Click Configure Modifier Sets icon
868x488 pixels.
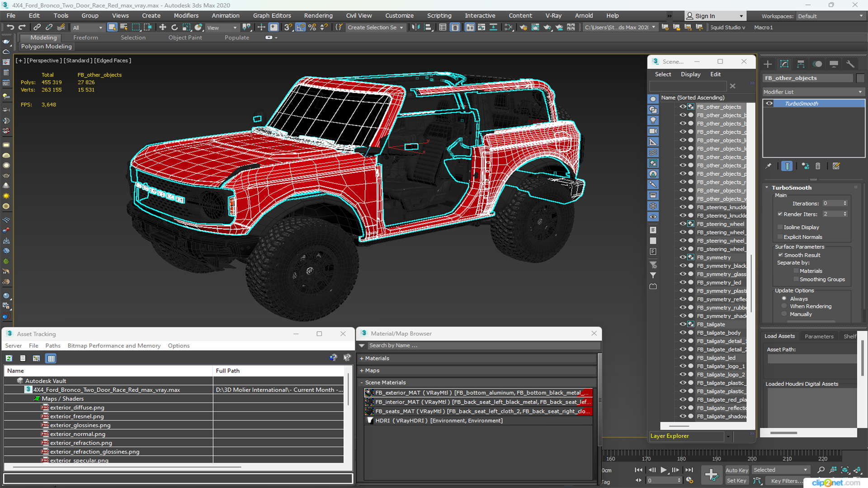(836, 166)
